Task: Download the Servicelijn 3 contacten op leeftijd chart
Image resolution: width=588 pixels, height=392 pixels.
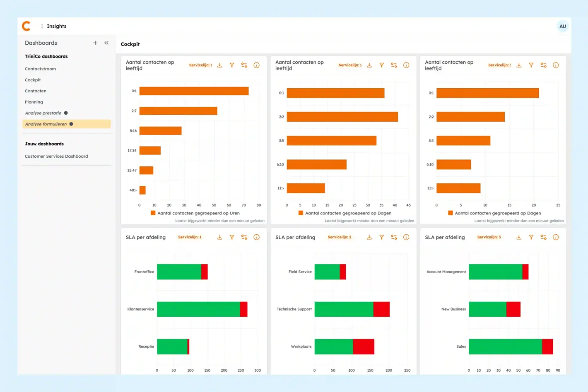Action: (x=519, y=65)
